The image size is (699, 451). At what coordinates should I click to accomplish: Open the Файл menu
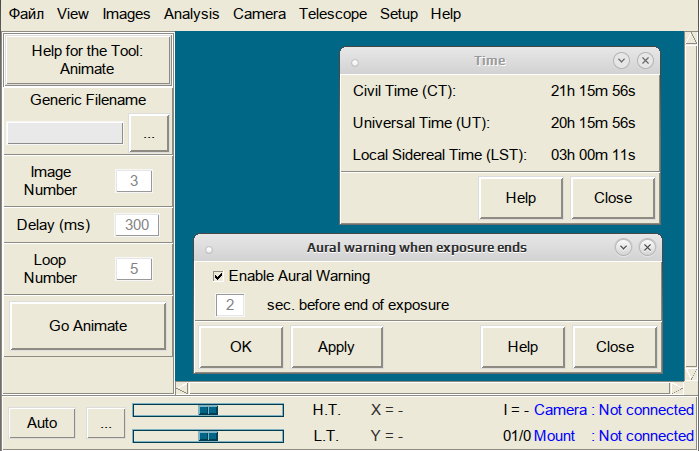26,14
